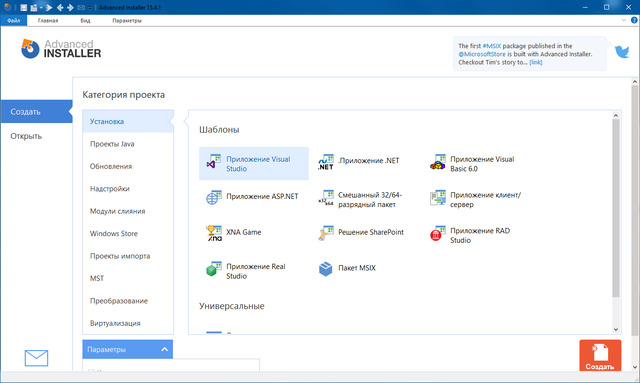Screen dimensions: 640x383
Task: Select the Visual Studio application template icon
Action: 213,163
